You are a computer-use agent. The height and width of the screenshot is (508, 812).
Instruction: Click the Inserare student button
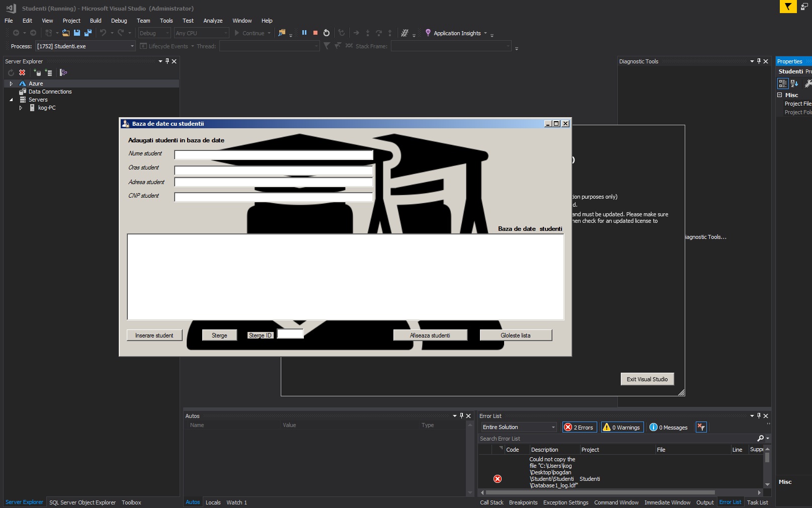tap(154, 335)
